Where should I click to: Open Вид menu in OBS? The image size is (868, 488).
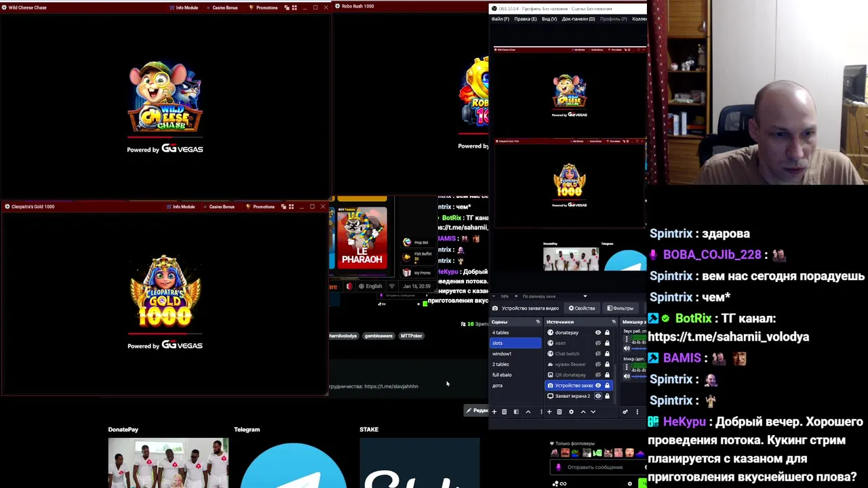pos(549,19)
